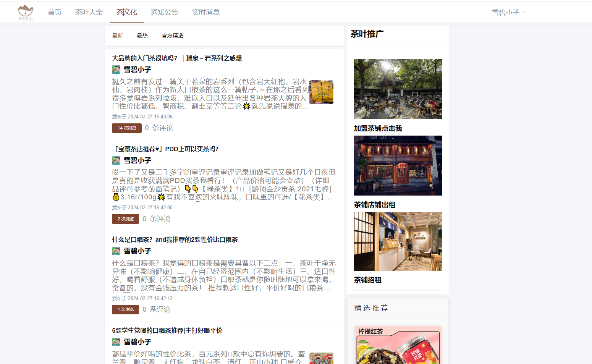Image resolution: width=592 pixels, height=364 pixels.
Task: Filter posts by 官方精选
Action: tap(173, 36)
